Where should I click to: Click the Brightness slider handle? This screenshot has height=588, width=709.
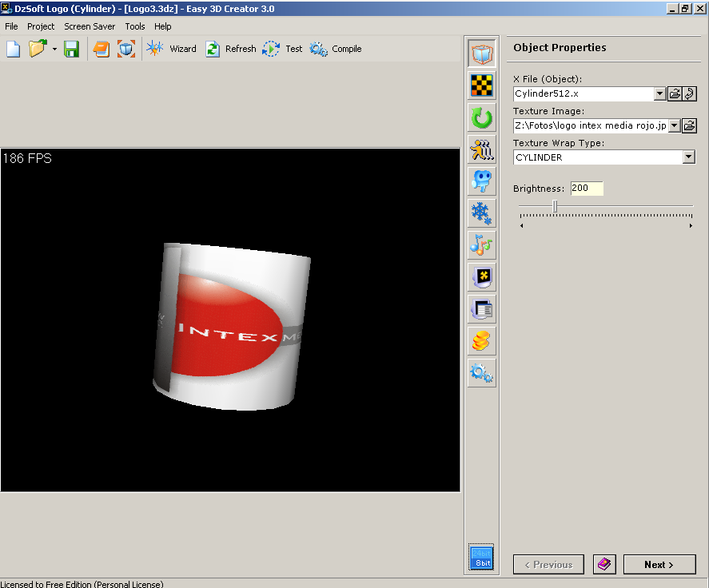(x=555, y=207)
